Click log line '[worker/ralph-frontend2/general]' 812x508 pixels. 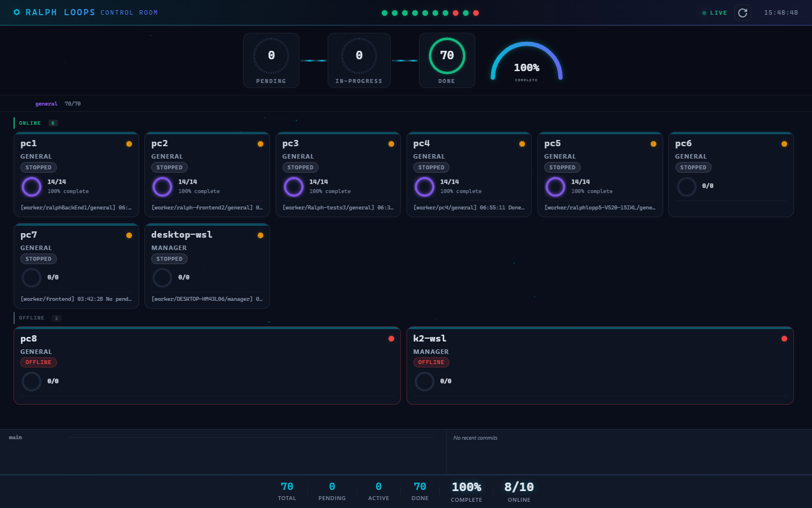(x=207, y=208)
